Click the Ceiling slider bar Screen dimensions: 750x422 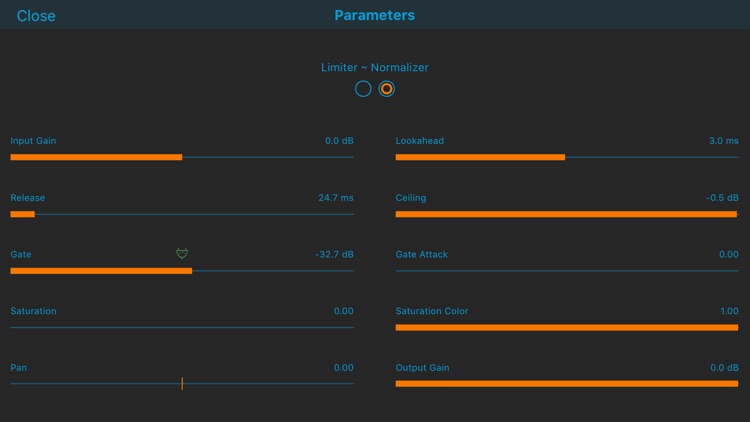click(567, 214)
